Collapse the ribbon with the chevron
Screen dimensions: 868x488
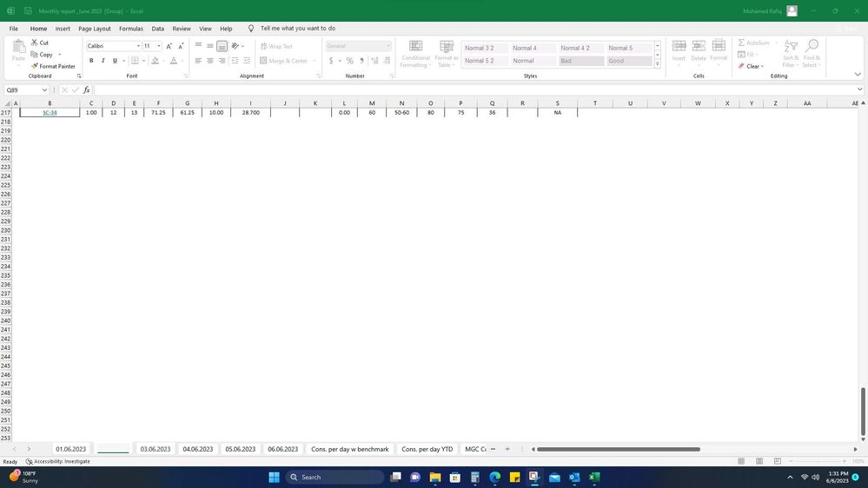[x=858, y=74]
